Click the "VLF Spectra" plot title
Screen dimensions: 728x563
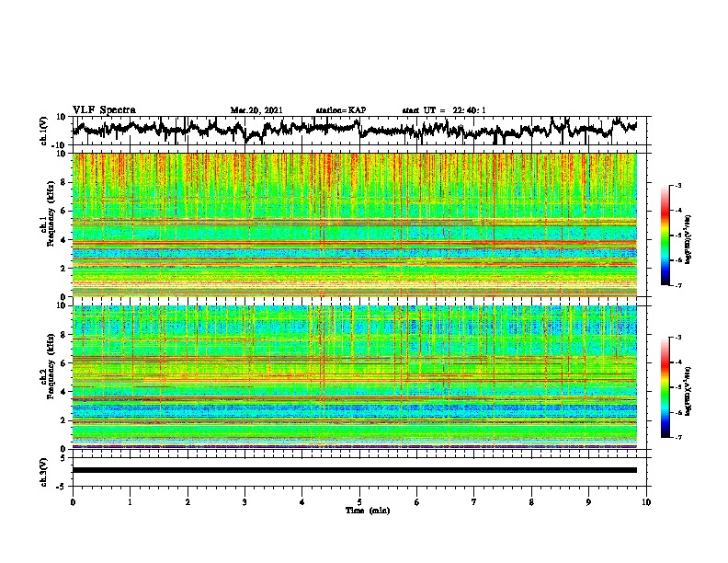pos(104,110)
